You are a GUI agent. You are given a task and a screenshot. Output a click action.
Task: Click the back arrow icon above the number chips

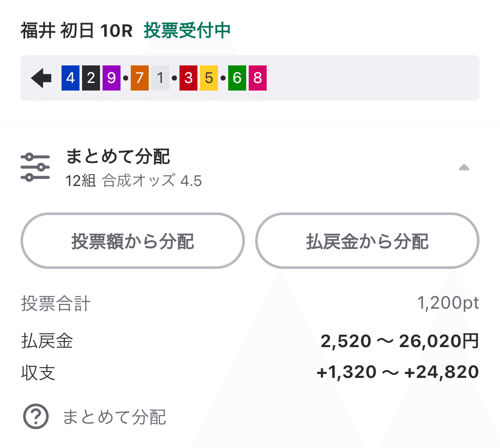[41, 78]
